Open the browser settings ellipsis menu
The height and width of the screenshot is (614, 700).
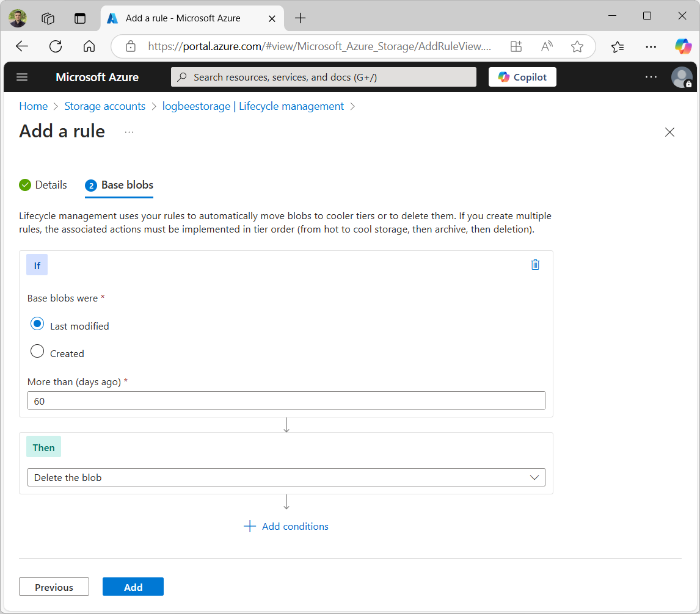tap(651, 46)
